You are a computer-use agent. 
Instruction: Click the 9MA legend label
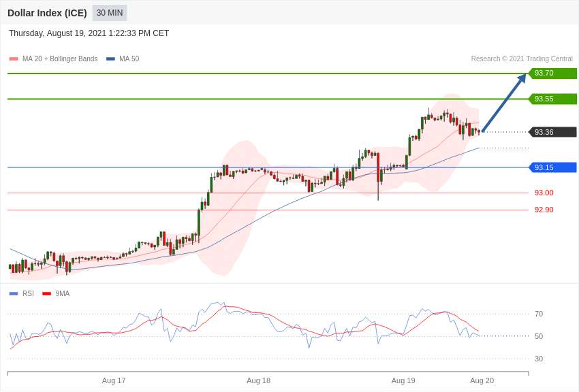pyautogui.click(x=63, y=293)
